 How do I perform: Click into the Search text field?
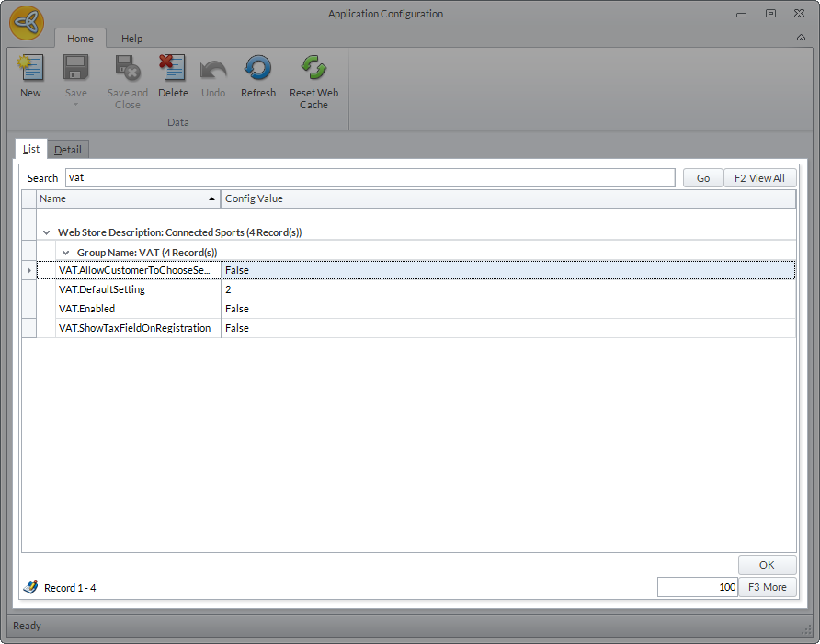click(x=370, y=178)
